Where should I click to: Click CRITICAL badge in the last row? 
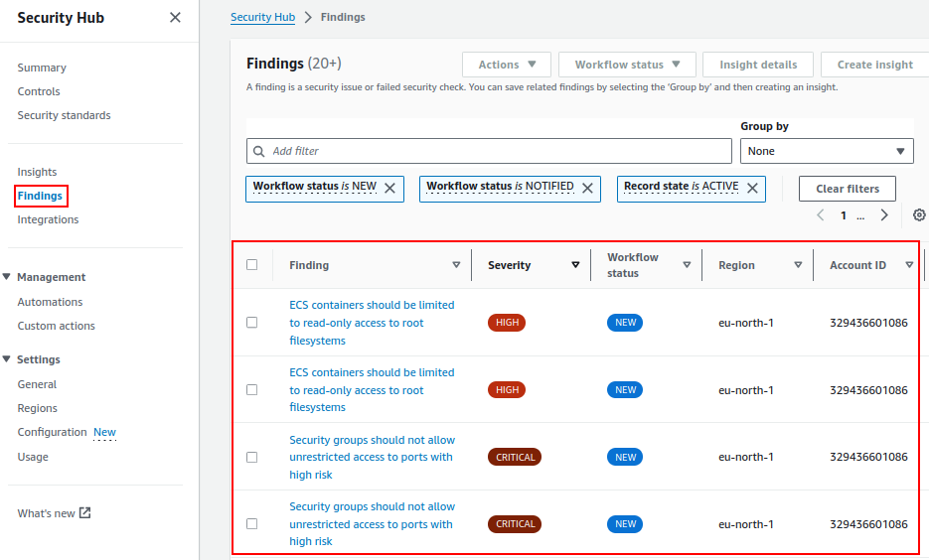515,524
